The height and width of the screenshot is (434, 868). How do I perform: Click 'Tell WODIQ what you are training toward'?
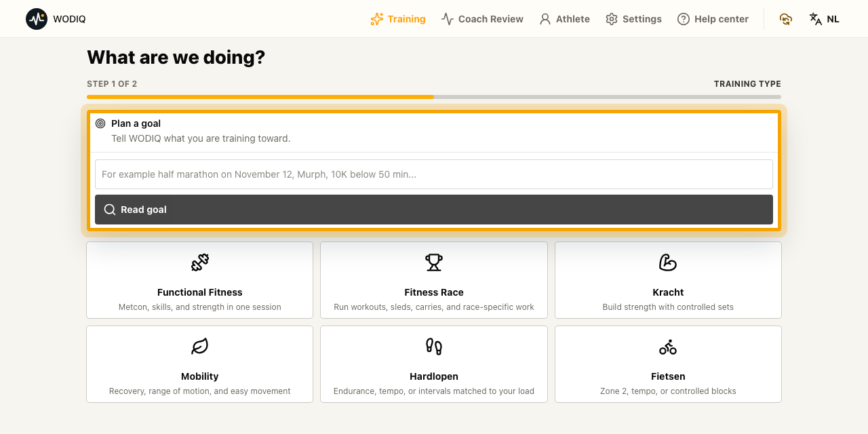click(201, 138)
